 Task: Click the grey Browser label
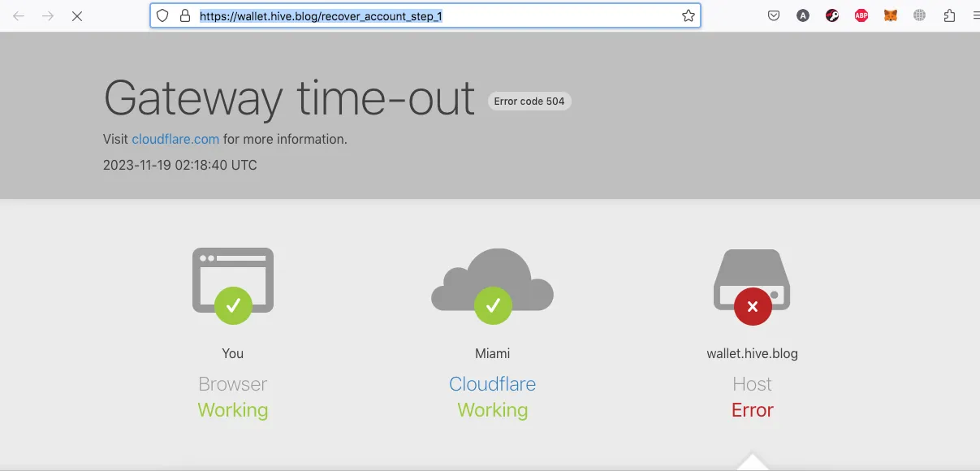click(x=233, y=384)
